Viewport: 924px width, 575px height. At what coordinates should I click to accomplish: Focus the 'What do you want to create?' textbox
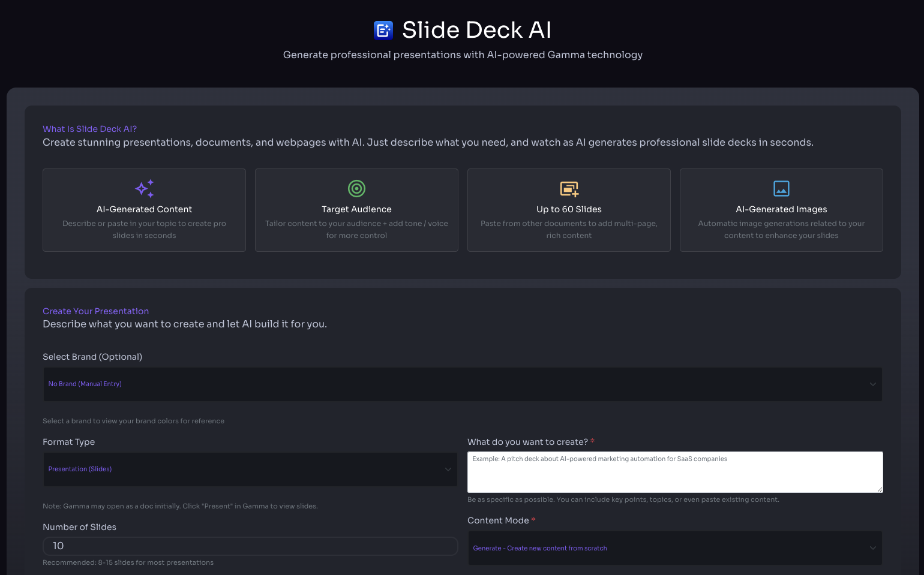674,472
